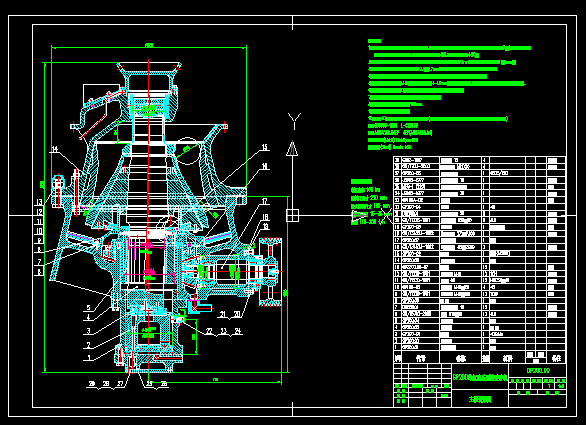586x425 pixels.
Task: Click part balloon number 5
Action: coord(89,308)
